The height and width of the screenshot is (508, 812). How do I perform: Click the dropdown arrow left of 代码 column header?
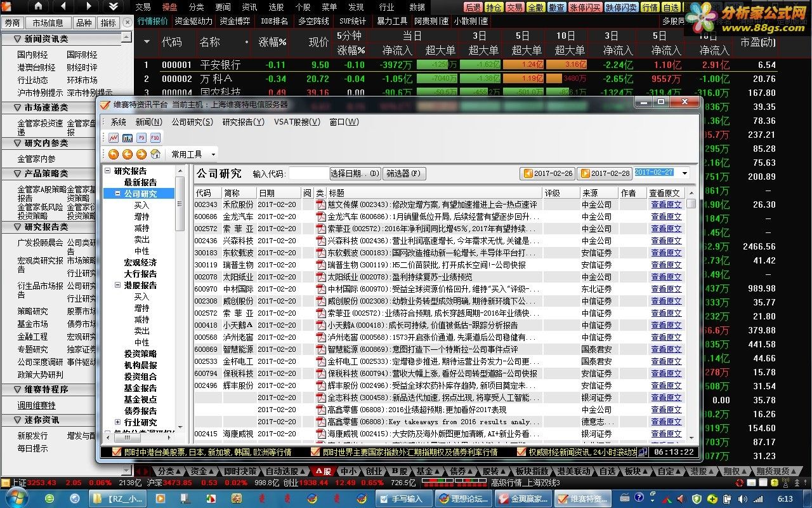point(147,42)
